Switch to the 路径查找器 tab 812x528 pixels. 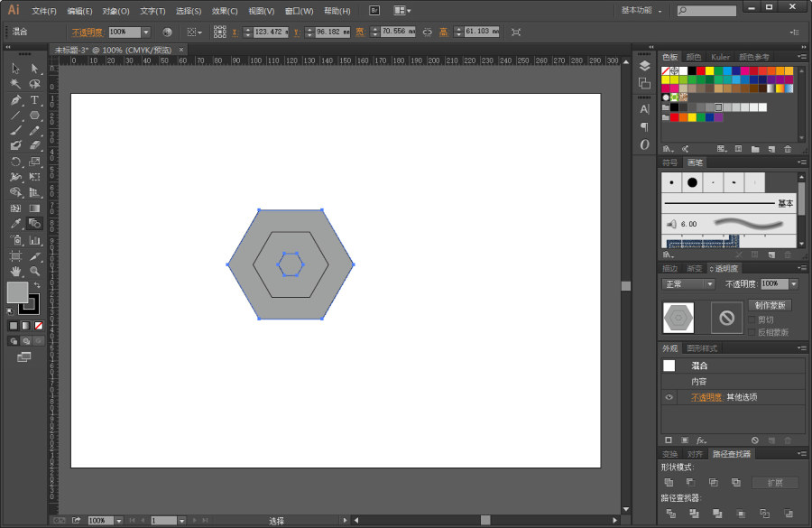click(731, 454)
